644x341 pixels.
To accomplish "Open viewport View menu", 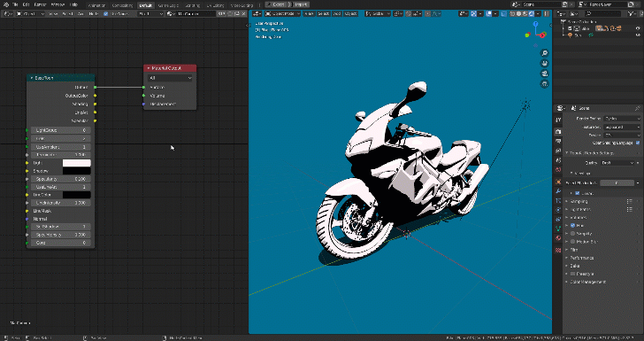I will [309, 14].
